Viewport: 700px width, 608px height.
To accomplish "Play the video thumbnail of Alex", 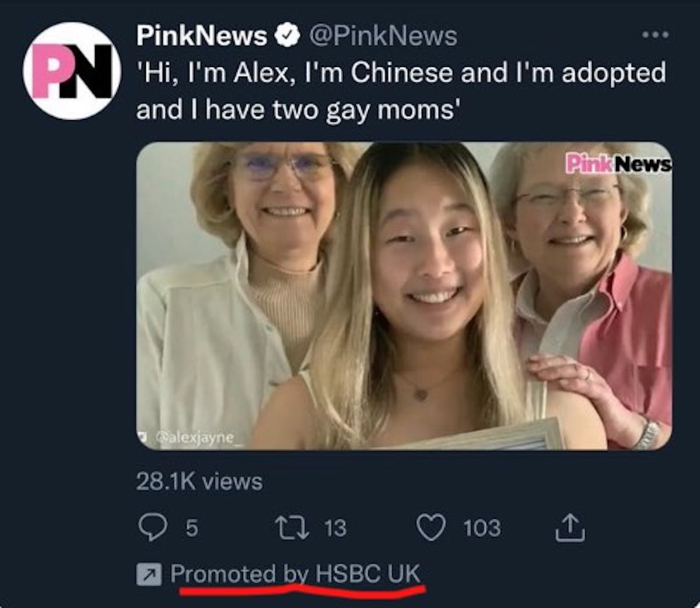I will 404,296.
